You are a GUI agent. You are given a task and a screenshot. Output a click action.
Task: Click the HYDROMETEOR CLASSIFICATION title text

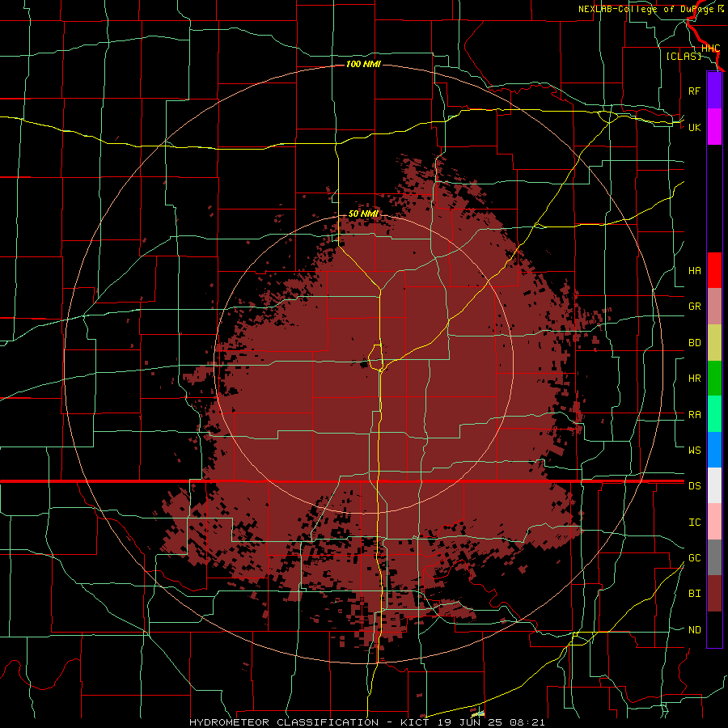click(x=284, y=722)
